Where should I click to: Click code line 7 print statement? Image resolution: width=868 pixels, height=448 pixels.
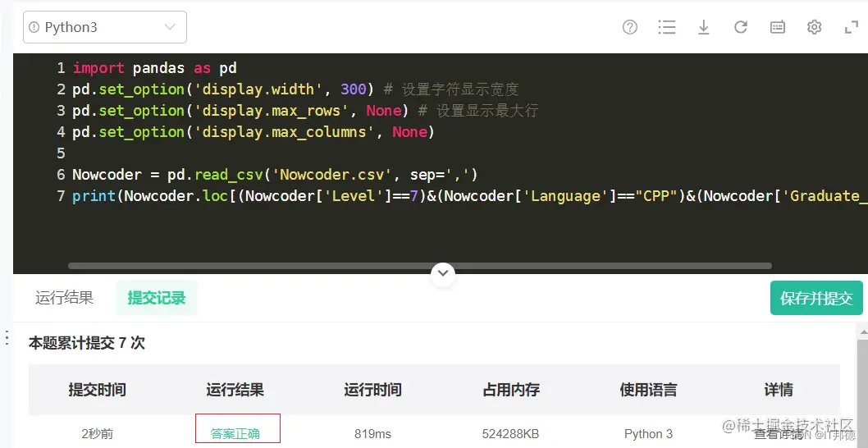click(x=470, y=196)
